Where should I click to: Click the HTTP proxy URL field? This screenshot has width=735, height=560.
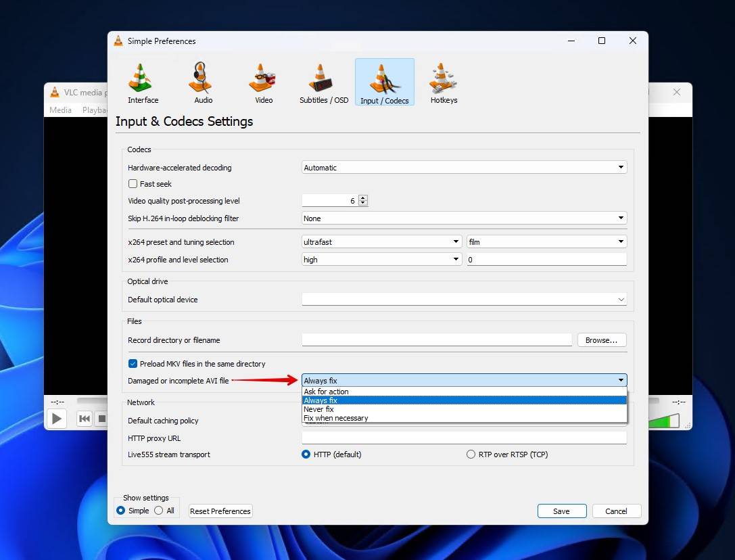[x=465, y=438]
